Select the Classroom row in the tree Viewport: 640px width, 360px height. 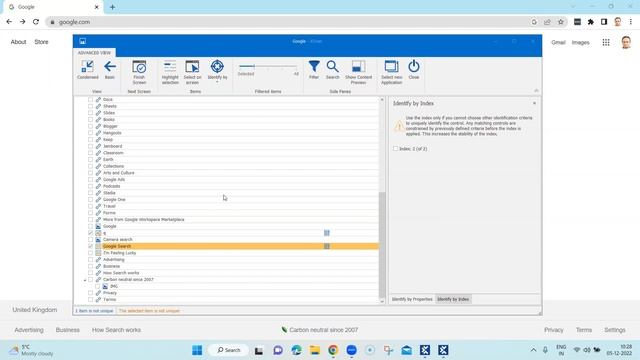[227, 153]
